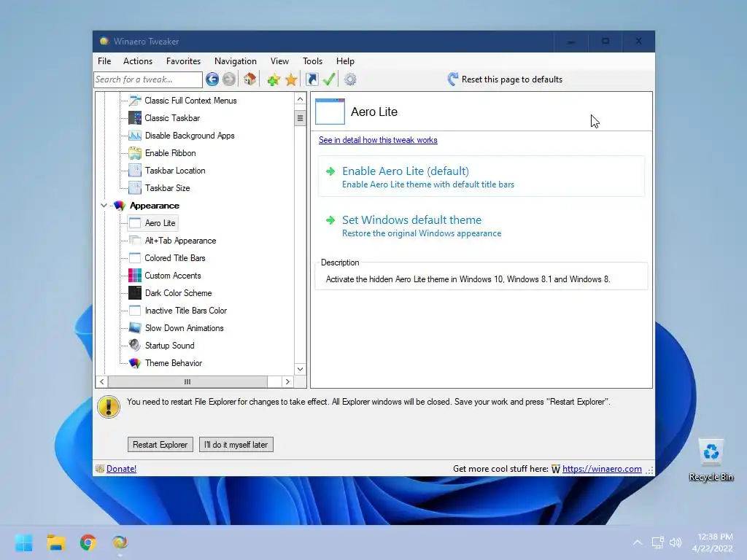Open Google Chrome from the taskbar

[x=88, y=542]
